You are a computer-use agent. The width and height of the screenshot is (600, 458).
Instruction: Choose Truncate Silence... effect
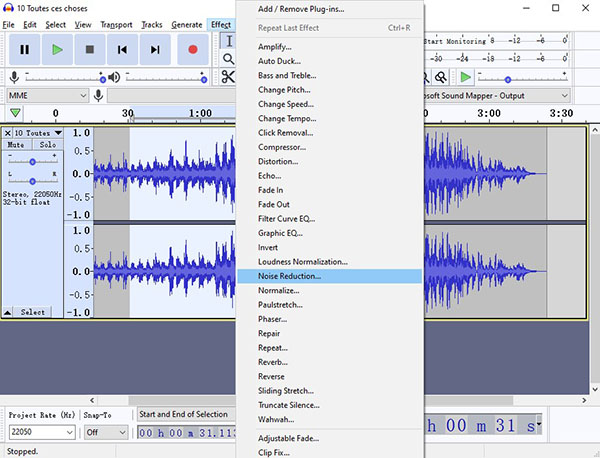click(329, 405)
